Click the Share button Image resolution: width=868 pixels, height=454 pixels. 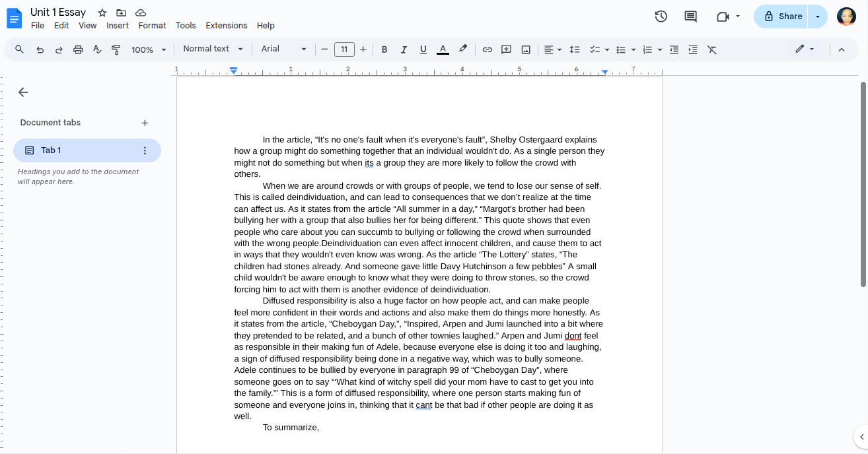click(x=783, y=16)
